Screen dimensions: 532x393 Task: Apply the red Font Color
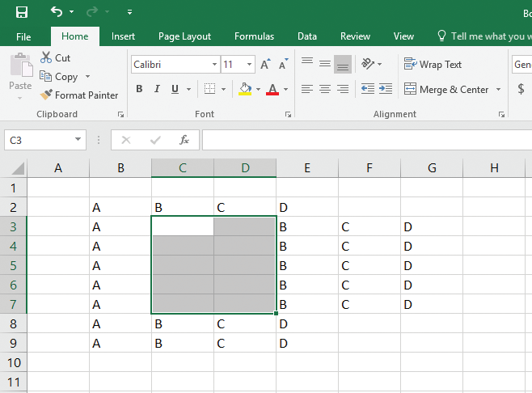point(272,89)
